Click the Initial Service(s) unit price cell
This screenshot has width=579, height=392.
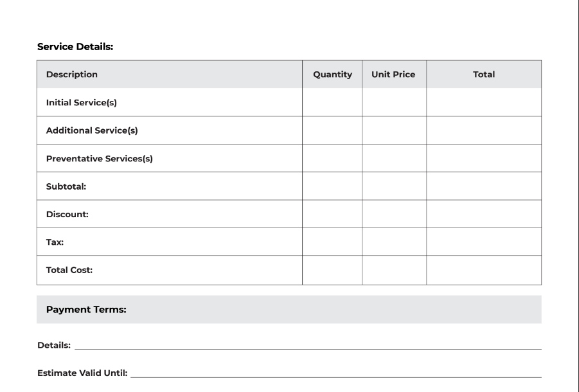(394, 102)
